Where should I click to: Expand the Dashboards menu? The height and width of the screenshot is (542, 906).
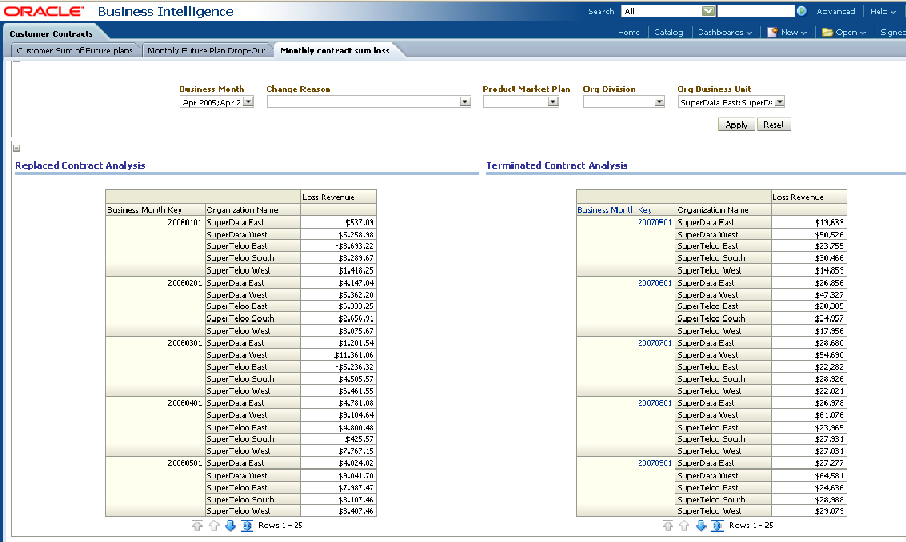[725, 32]
